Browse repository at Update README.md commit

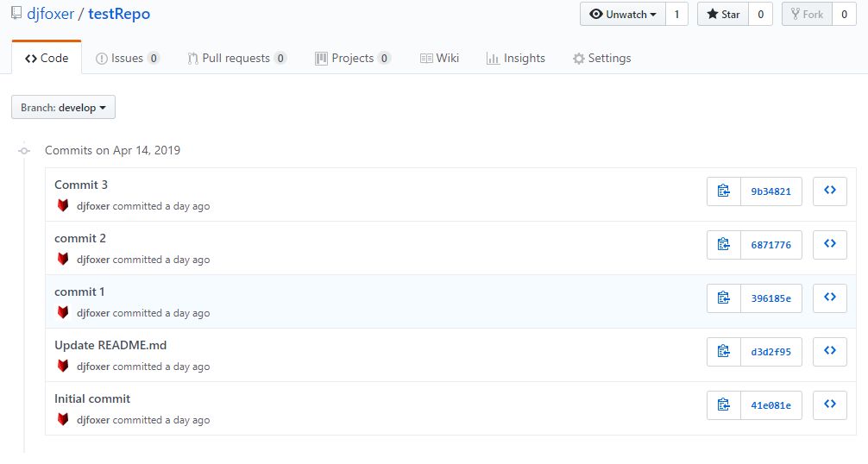(x=829, y=352)
